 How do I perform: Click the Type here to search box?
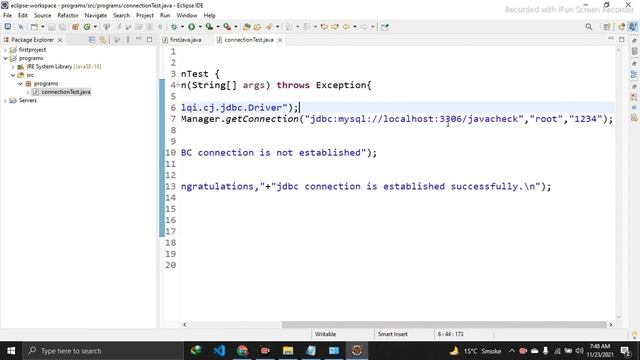coord(103,351)
